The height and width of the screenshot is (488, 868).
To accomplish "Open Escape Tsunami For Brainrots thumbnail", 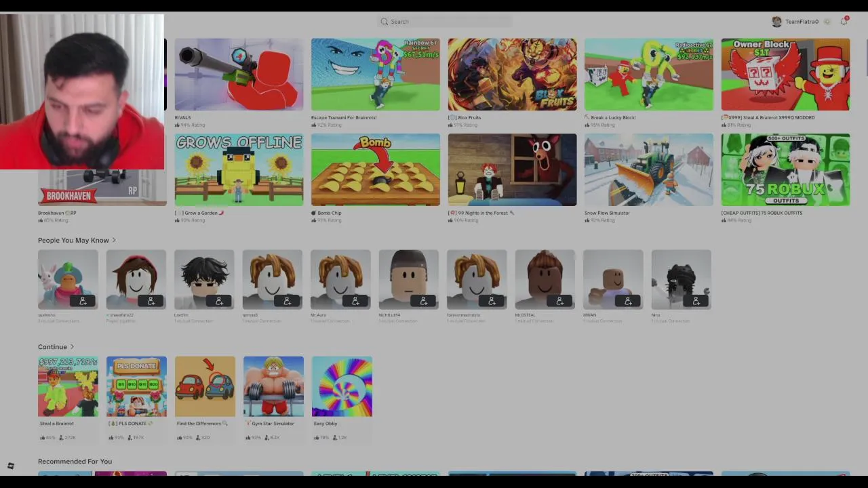I will tap(375, 75).
